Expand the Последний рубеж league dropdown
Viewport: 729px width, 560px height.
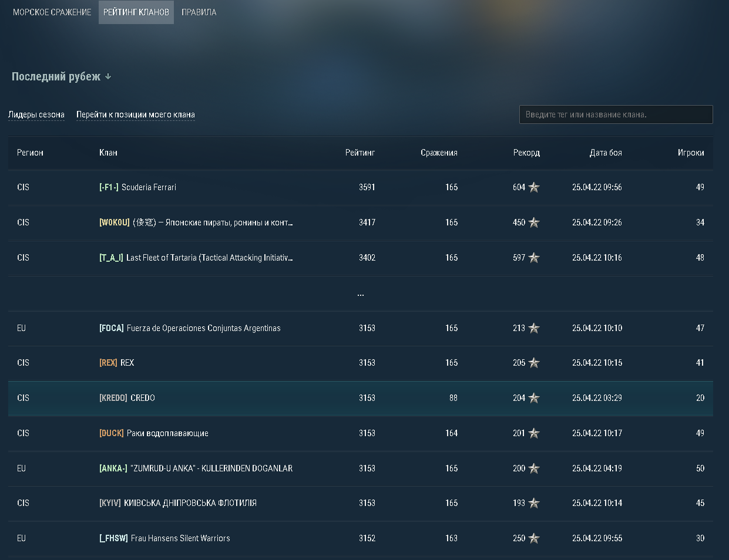[x=62, y=77]
